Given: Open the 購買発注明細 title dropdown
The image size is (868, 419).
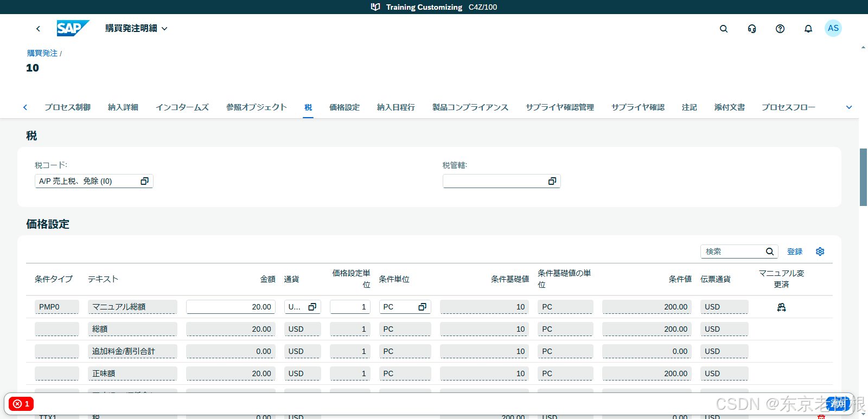Looking at the screenshot, I should (x=136, y=28).
